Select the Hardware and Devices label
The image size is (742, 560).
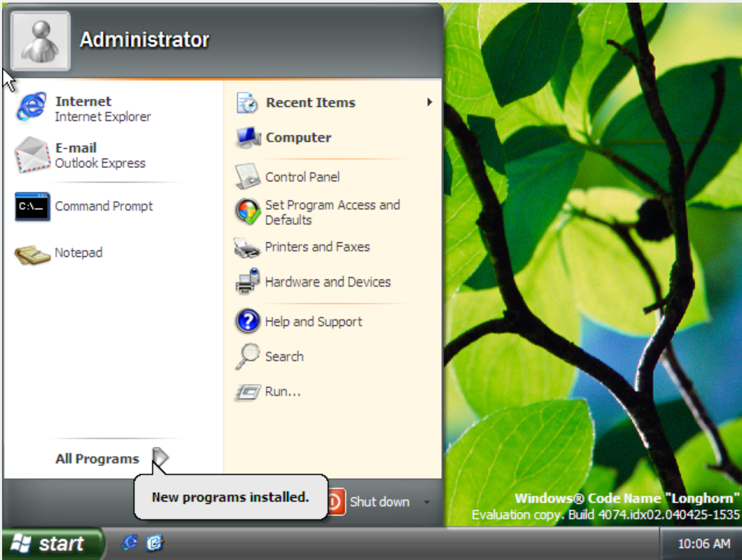click(328, 282)
